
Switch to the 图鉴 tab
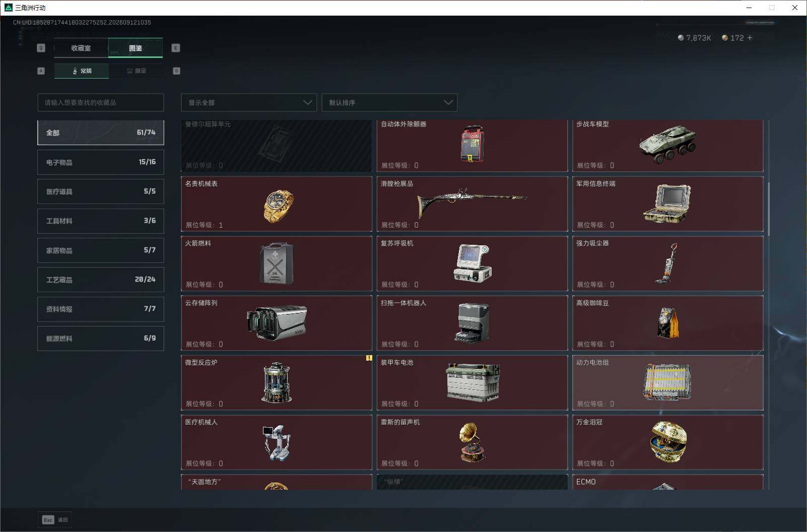pyautogui.click(x=136, y=48)
